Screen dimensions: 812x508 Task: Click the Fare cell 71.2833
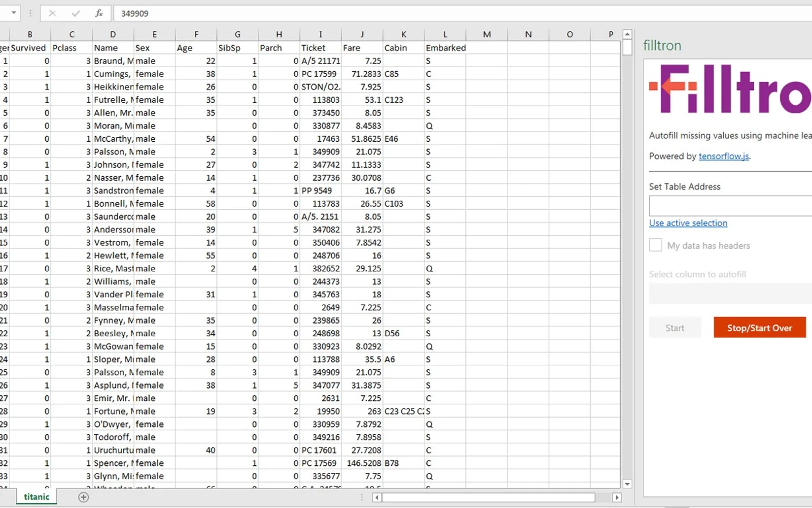(x=362, y=74)
